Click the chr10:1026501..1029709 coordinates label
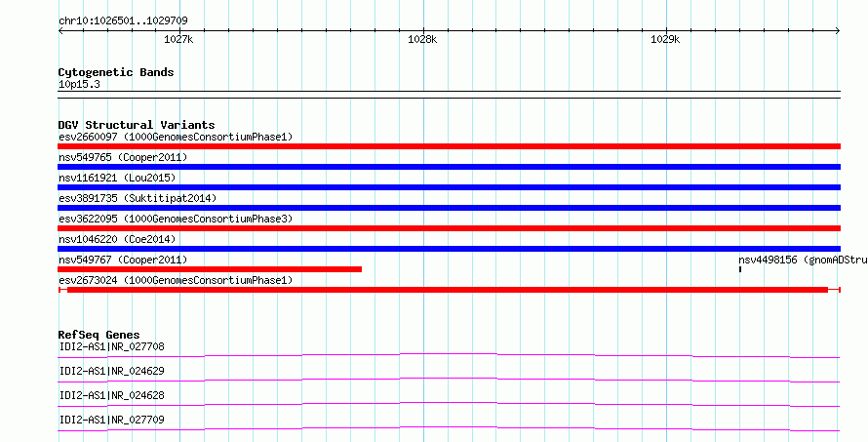Screen dimensions: 868x442 [x=123, y=21]
